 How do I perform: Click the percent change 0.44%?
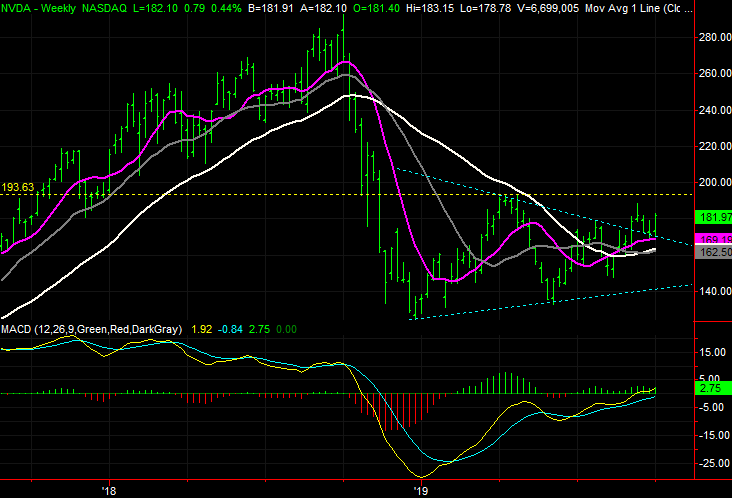click(226, 8)
